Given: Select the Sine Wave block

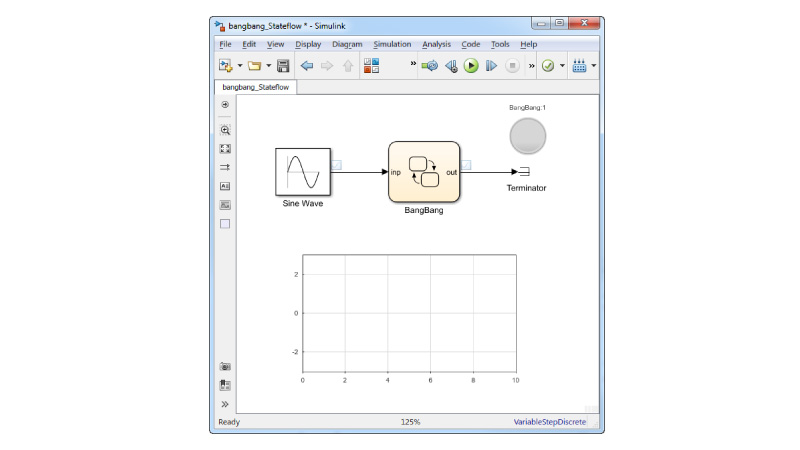Looking at the screenshot, I should [x=303, y=172].
